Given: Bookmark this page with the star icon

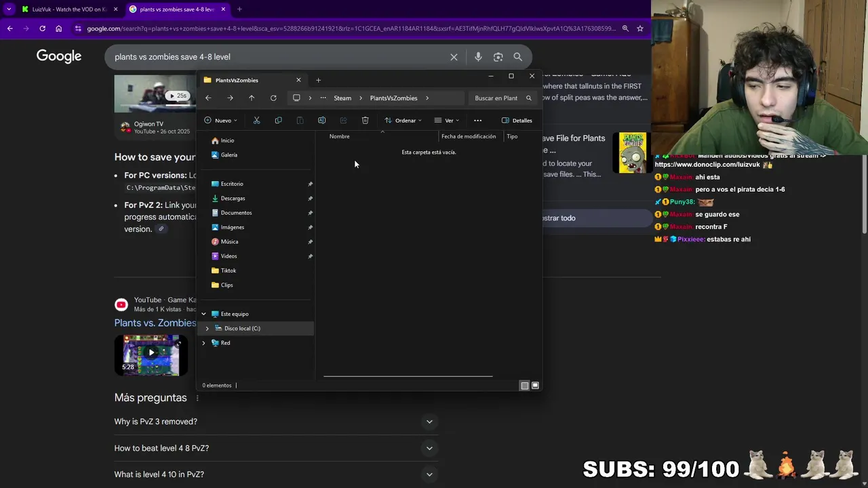Looking at the screenshot, I should pyautogui.click(x=639, y=28).
